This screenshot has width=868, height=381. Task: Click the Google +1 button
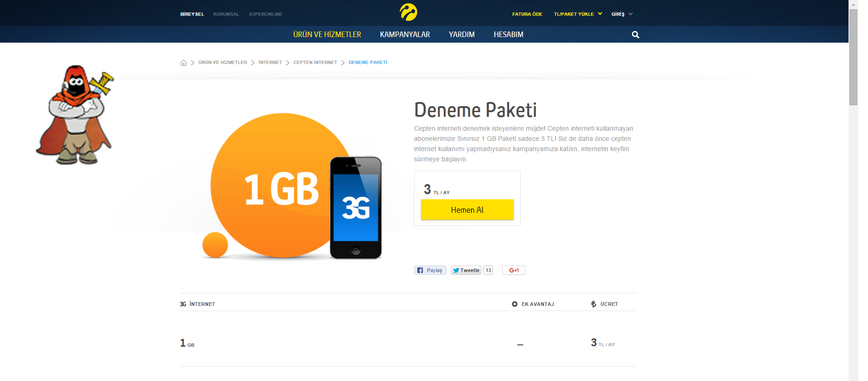[x=514, y=270]
